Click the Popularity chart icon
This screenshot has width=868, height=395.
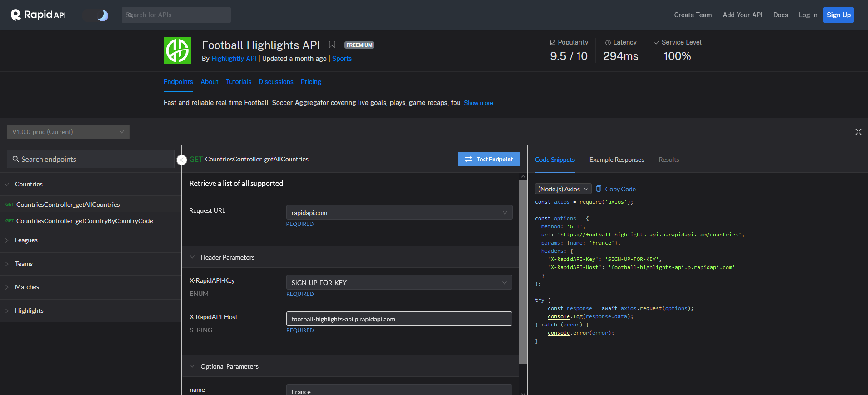click(x=553, y=42)
